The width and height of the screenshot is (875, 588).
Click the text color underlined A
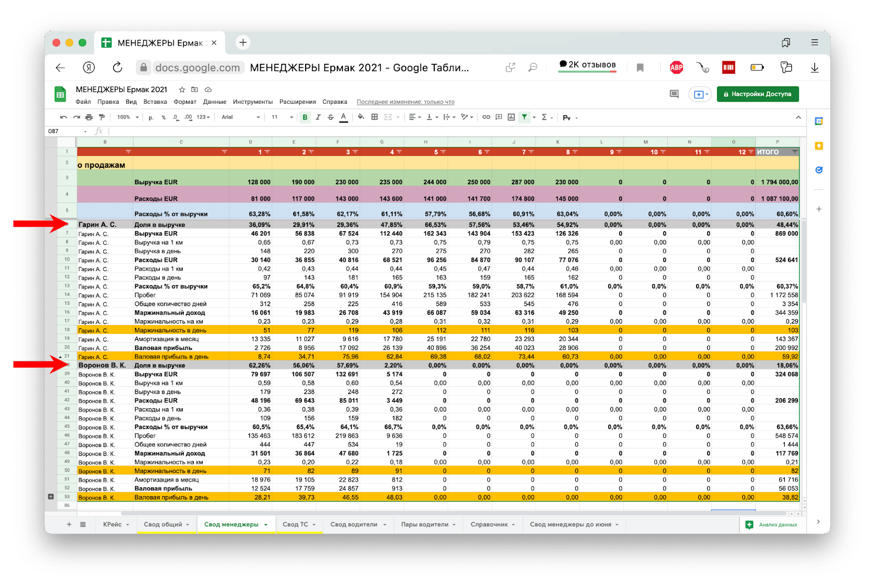[343, 117]
